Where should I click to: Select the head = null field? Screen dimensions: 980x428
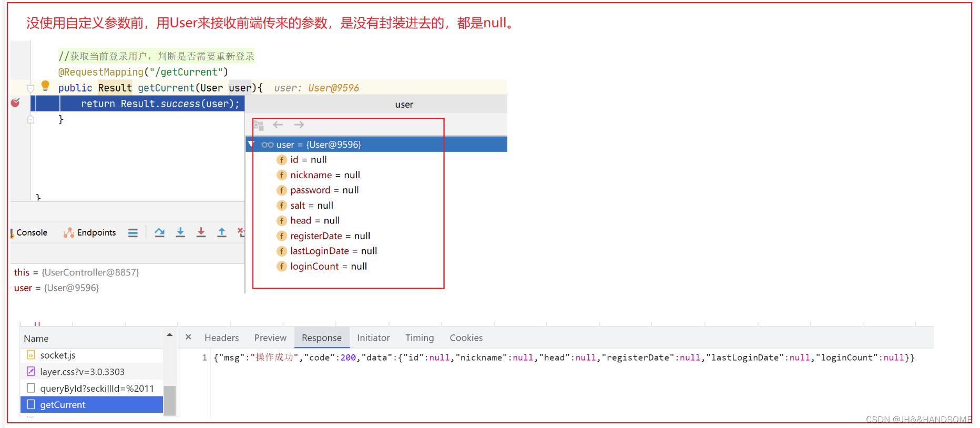(315, 220)
